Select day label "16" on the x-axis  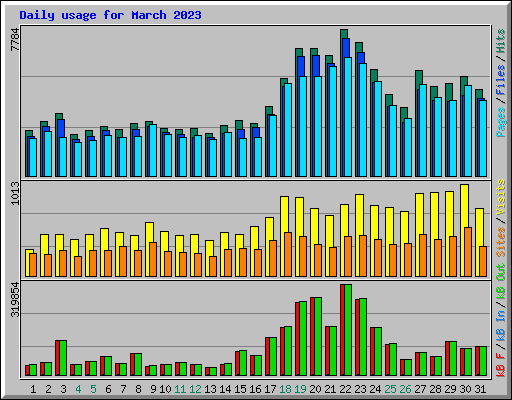(255, 389)
